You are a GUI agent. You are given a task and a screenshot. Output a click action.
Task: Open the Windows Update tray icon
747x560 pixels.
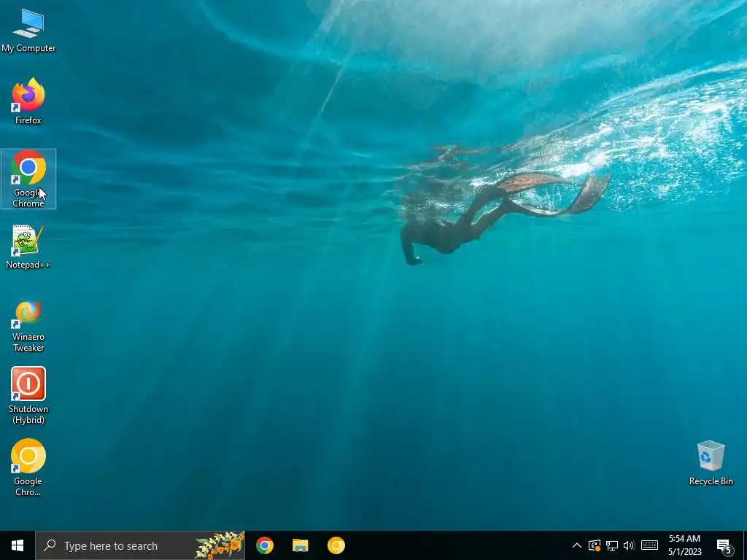(x=594, y=545)
